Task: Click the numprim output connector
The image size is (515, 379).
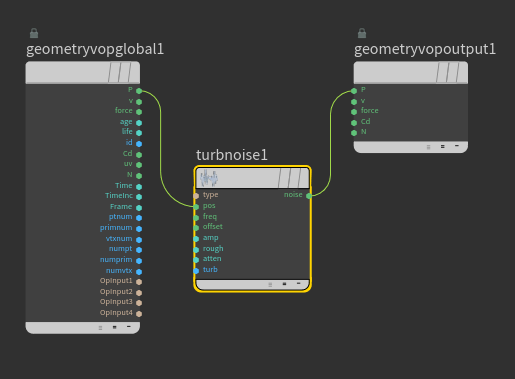Action: (x=139, y=261)
